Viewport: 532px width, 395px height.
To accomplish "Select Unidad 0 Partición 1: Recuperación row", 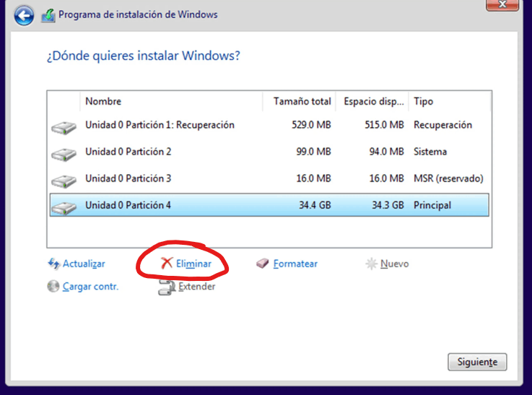I will 269,125.
